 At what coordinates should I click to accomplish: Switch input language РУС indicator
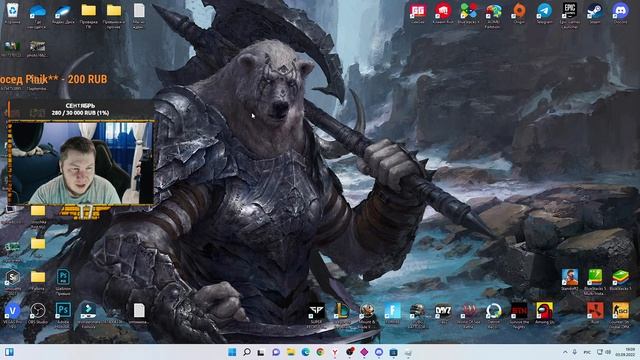[x=587, y=352]
